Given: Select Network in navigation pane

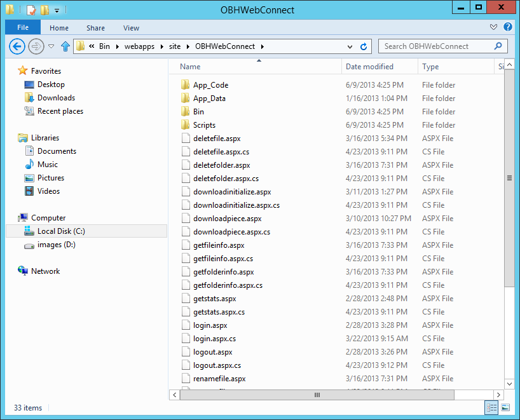Looking at the screenshot, I should pyautogui.click(x=45, y=271).
